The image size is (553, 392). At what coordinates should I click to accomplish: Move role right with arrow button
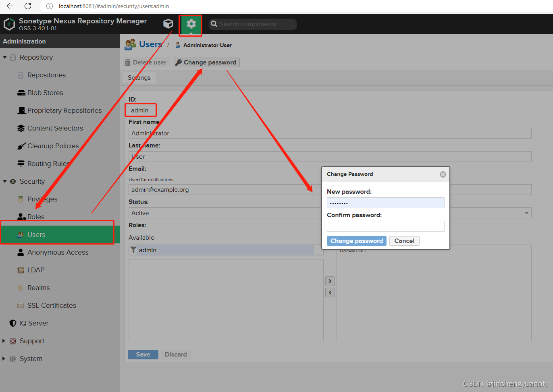[x=330, y=281]
